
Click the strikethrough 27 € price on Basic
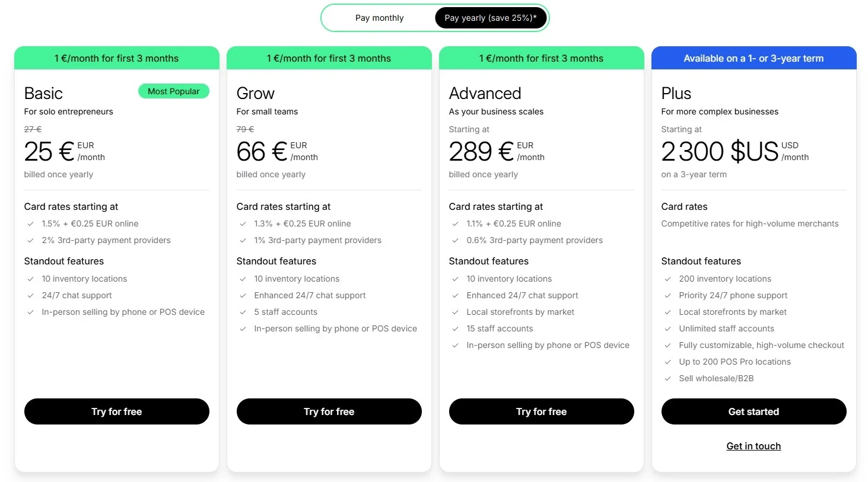click(x=33, y=129)
